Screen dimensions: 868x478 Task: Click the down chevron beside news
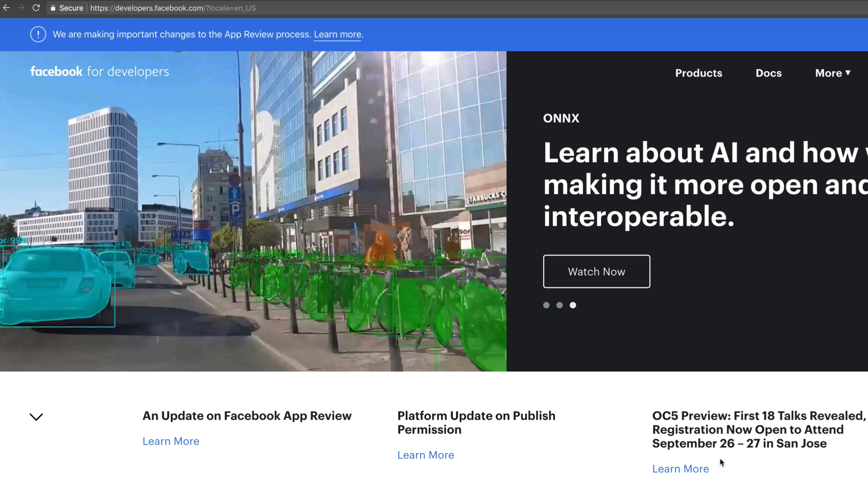[x=36, y=417]
